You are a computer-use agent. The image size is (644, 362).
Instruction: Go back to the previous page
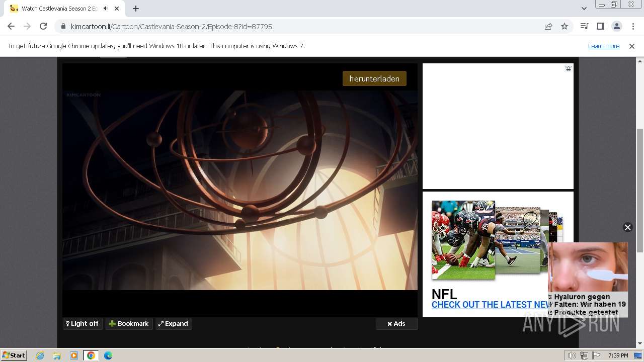11,26
